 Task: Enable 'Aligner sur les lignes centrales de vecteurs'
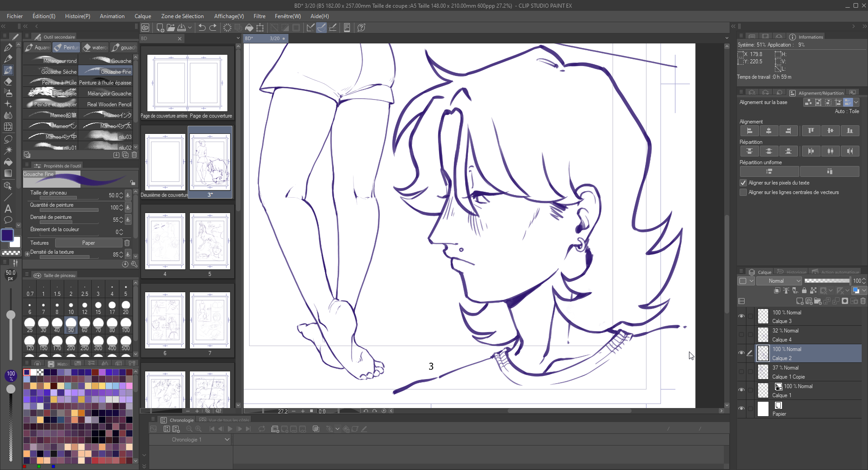[x=743, y=193]
